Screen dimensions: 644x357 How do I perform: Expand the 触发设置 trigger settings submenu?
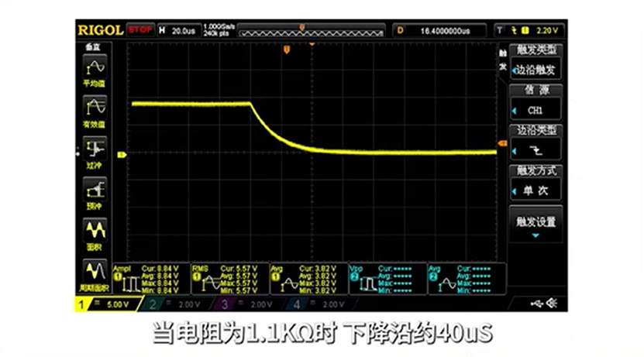click(x=536, y=224)
